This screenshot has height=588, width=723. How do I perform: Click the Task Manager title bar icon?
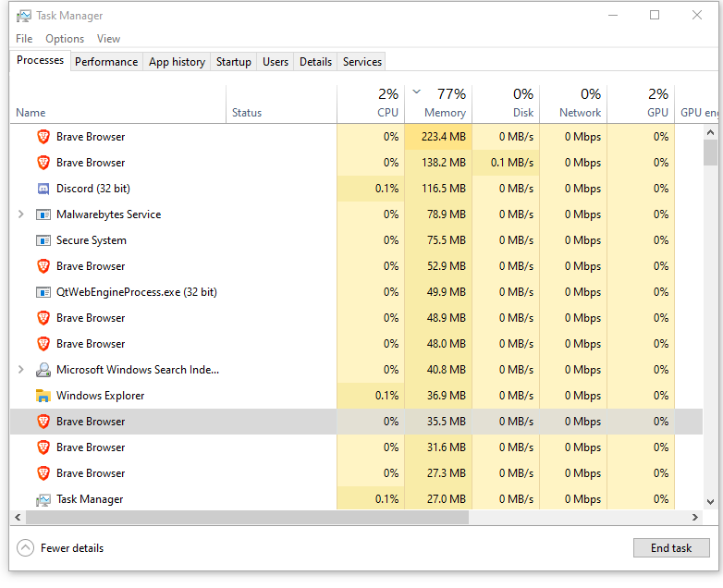click(24, 16)
